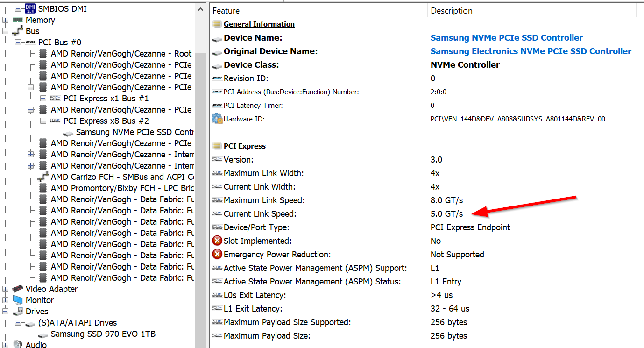Click the tree scrollbar up arrow
Viewport: 644px width, 348px height.
click(x=200, y=9)
